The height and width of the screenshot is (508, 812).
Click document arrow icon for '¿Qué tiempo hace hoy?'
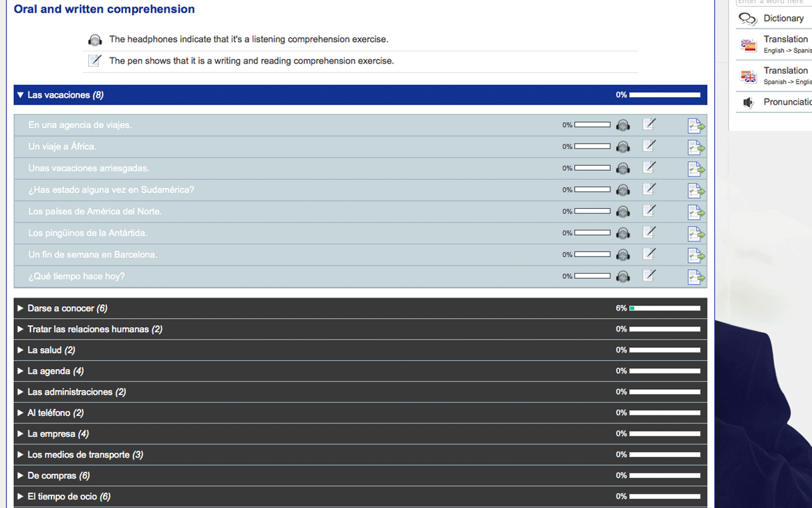(696, 277)
